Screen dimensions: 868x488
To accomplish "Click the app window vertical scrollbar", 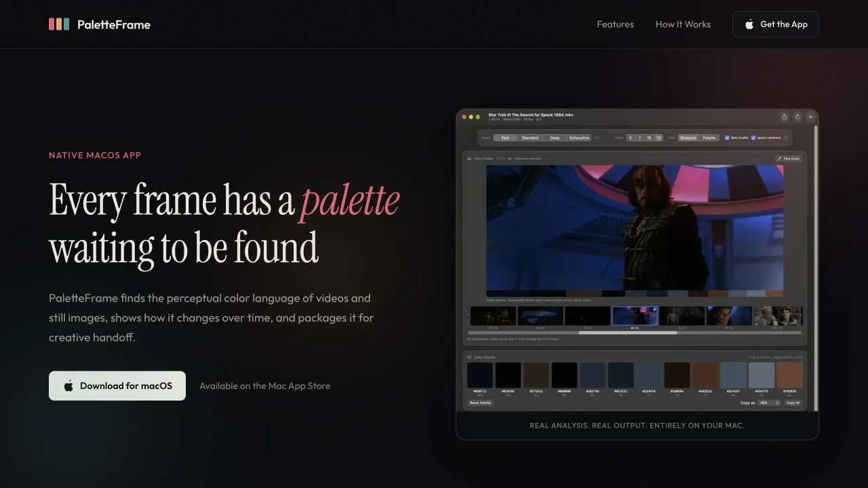I will (816, 268).
